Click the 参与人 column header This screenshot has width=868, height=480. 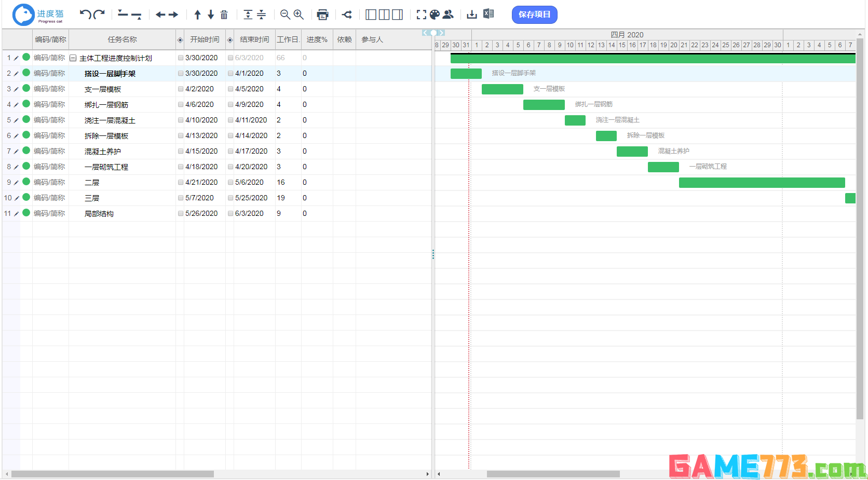(372, 39)
